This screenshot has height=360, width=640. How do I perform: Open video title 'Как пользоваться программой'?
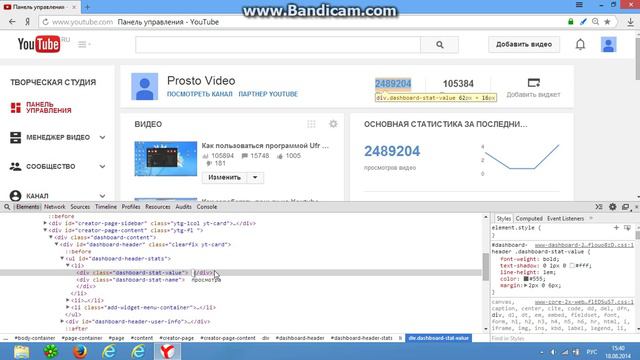(x=265, y=146)
